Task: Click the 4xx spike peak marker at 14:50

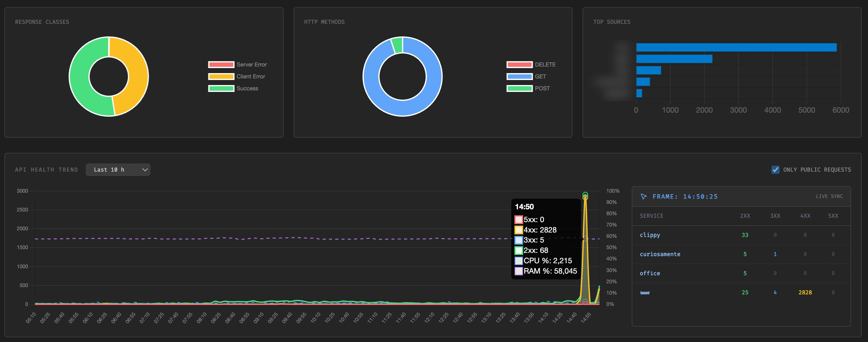Action: 585,197
